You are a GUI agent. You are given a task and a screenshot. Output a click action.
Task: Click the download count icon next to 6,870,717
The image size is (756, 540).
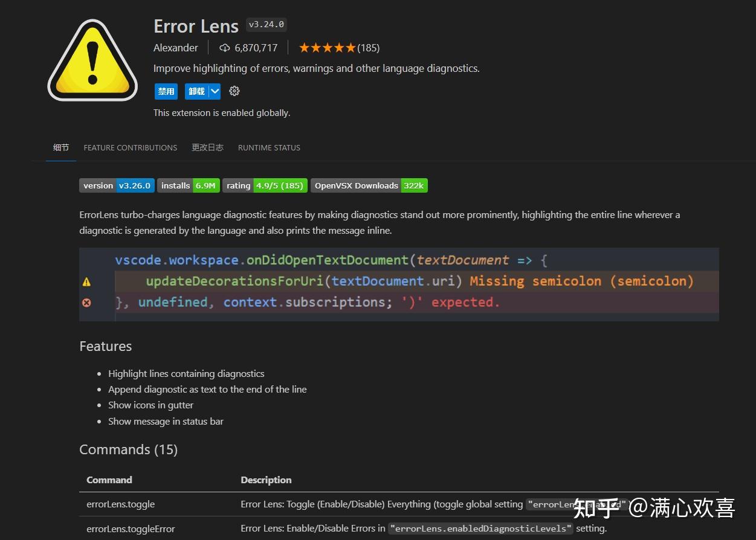pos(224,48)
